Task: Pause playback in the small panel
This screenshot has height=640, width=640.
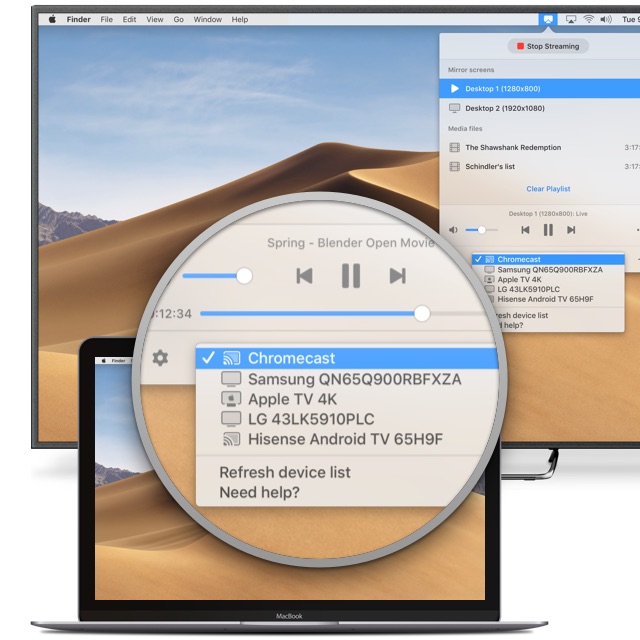Action: [548, 230]
